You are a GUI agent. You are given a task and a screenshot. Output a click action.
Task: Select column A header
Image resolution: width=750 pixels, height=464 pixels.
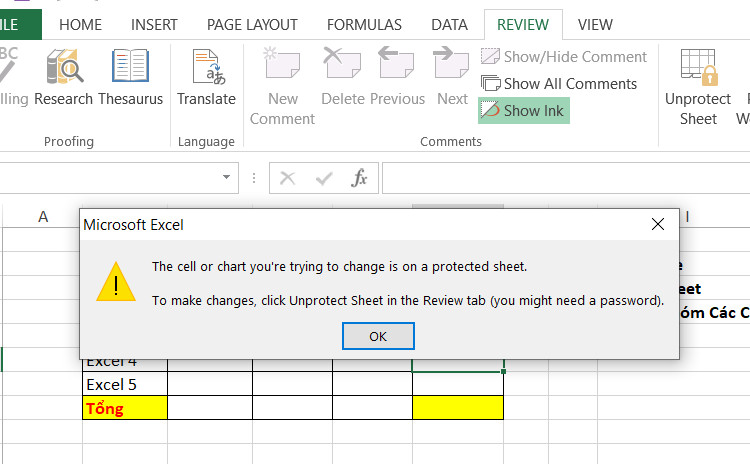click(43, 217)
